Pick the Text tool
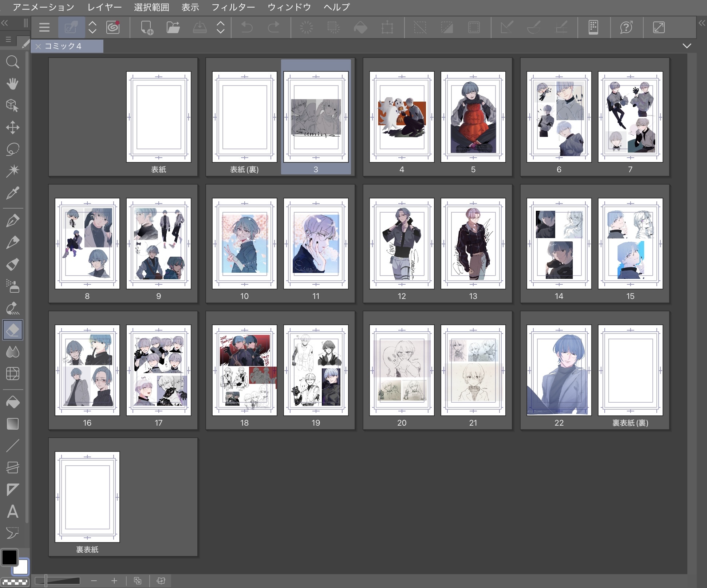This screenshot has width=707, height=588. [x=12, y=511]
